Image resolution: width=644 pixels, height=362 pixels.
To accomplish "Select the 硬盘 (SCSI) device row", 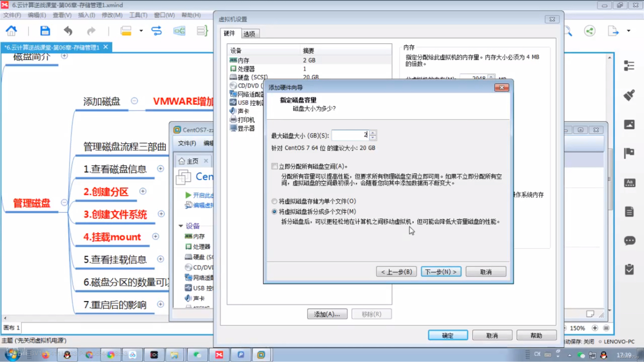I will (309, 77).
